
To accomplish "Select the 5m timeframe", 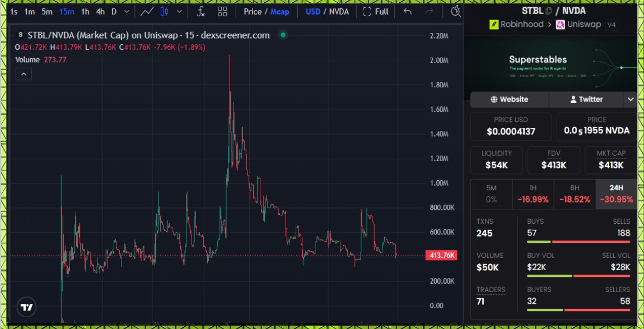I will (x=47, y=12).
